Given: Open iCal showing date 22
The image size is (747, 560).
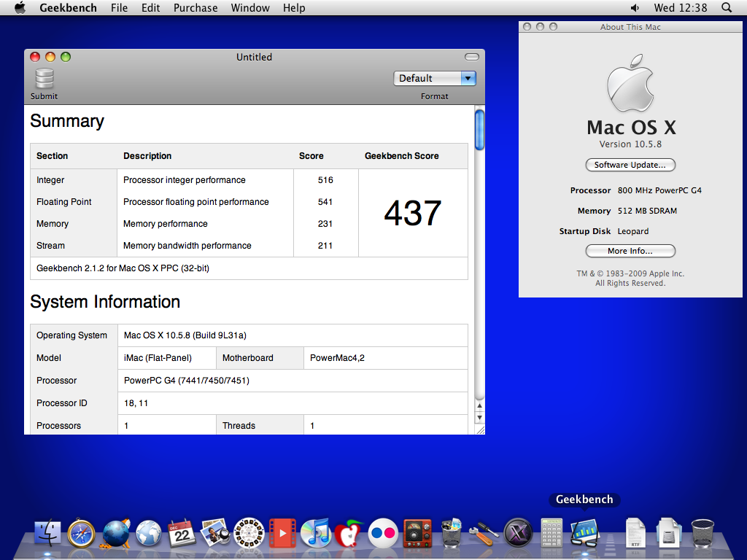Looking at the screenshot, I should tap(182, 532).
